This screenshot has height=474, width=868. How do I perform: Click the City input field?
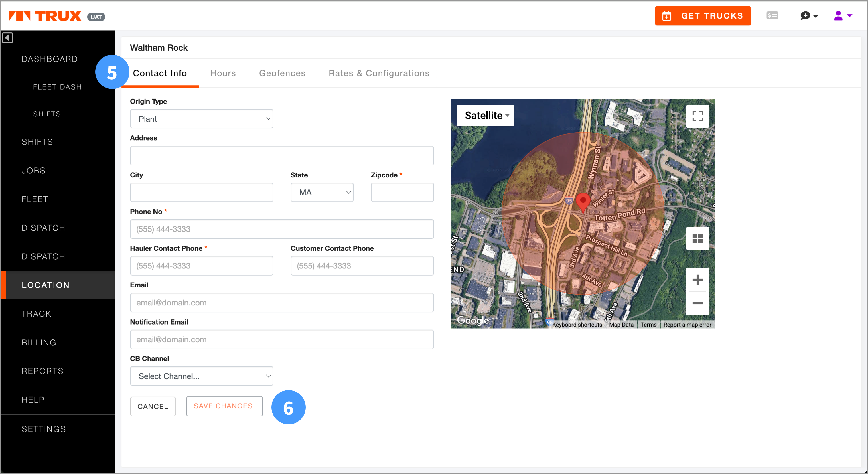coord(202,192)
